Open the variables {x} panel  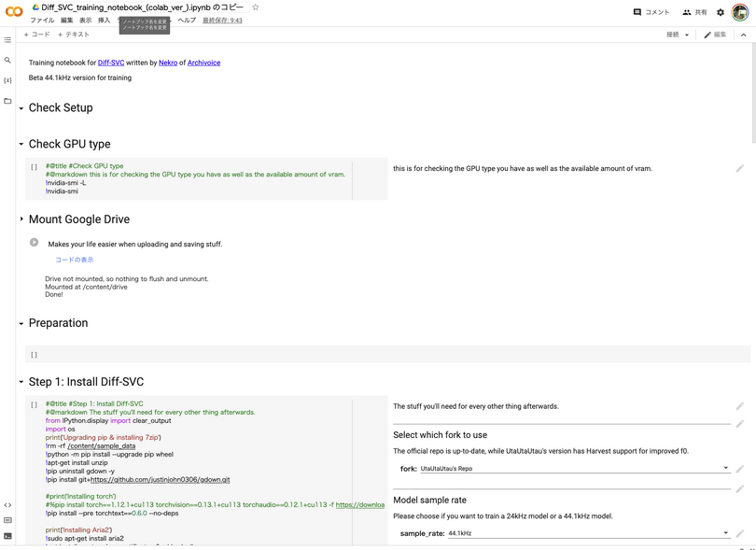[7, 80]
